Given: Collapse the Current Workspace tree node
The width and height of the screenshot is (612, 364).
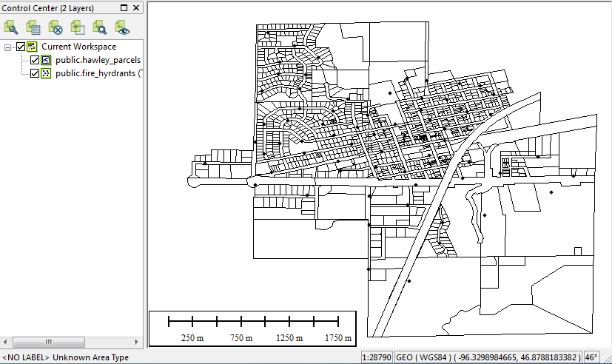Looking at the screenshot, I should [x=8, y=47].
